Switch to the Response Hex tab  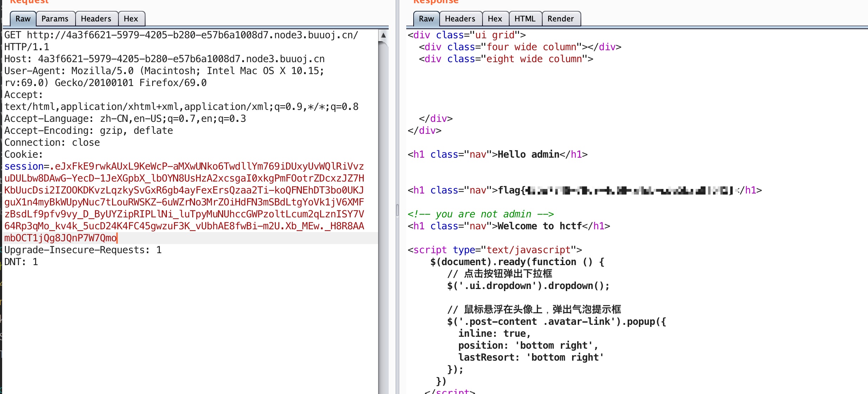point(494,19)
